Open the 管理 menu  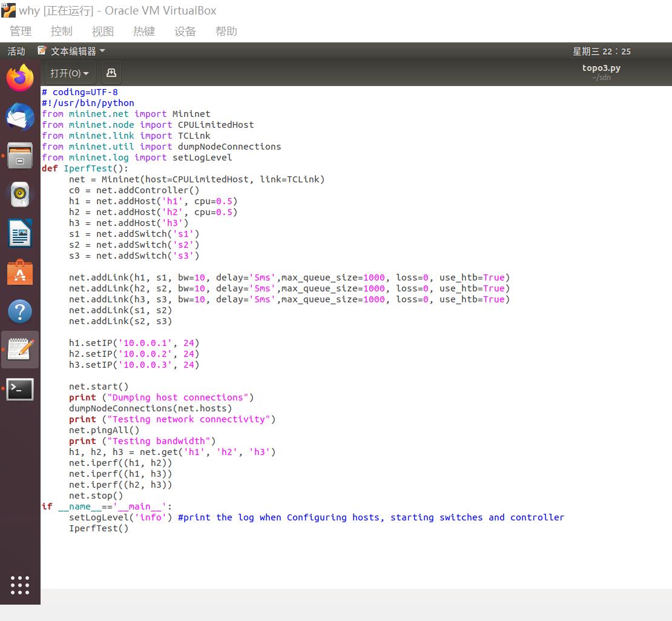(21, 32)
